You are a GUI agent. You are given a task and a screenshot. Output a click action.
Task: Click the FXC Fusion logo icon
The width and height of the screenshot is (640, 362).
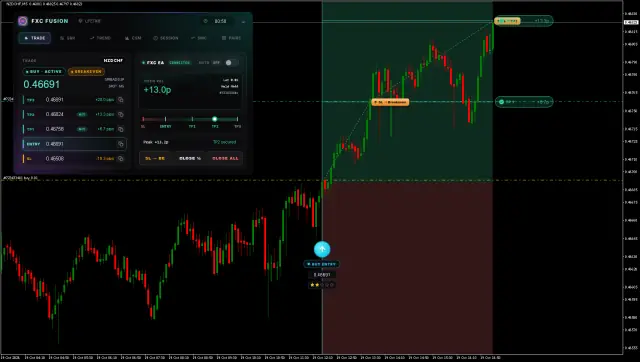click(x=23, y=21)
